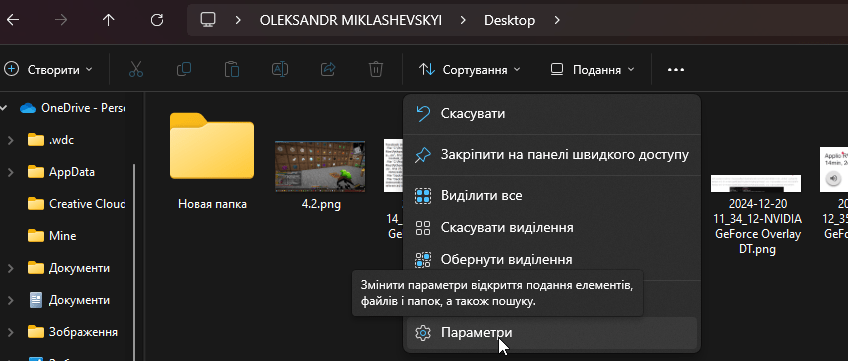Click the gear icon beside Параметри
This screenshot has height=361, width=848.
(x=422, y=332)
